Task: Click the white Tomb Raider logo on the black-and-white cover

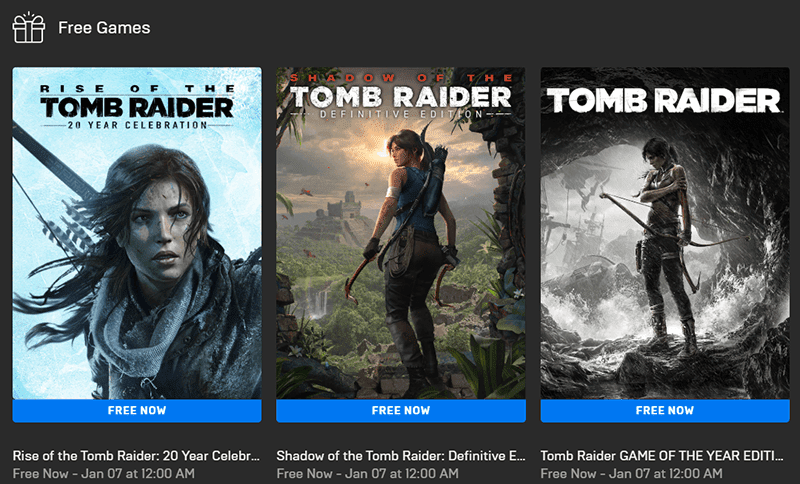Action: tap(664, 100)
